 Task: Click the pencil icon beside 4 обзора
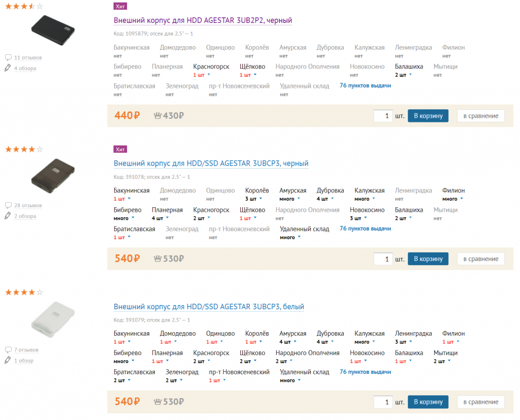point(8,68)
